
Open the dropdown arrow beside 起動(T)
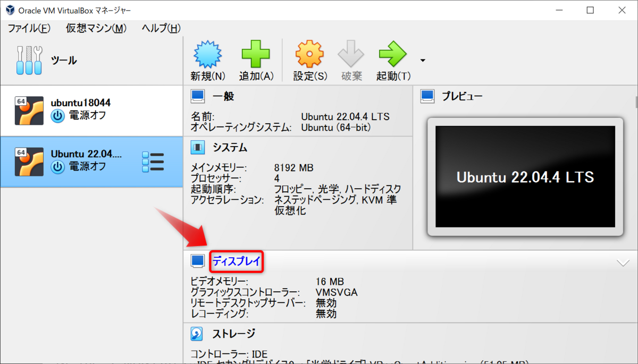(423, 61)
